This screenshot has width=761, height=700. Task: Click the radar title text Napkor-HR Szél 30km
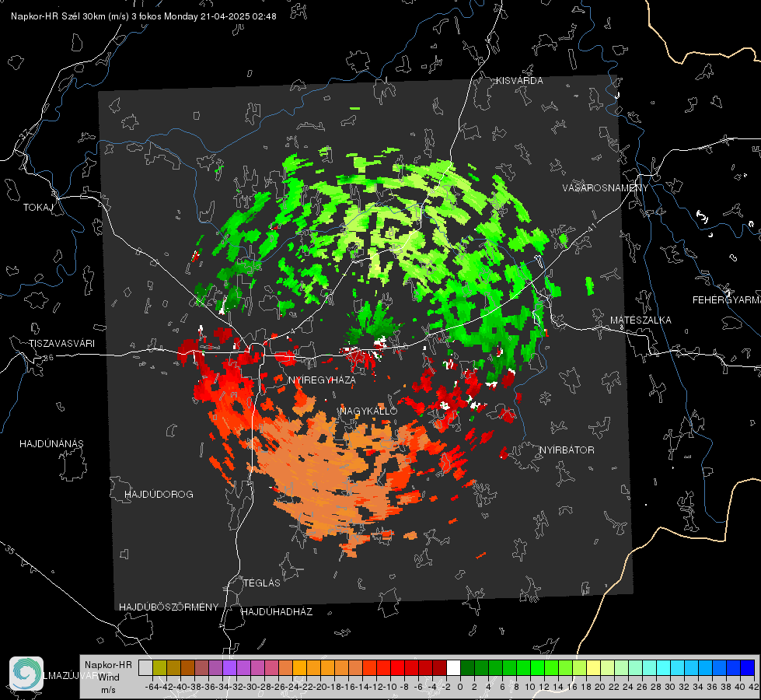tap(60, 16)
